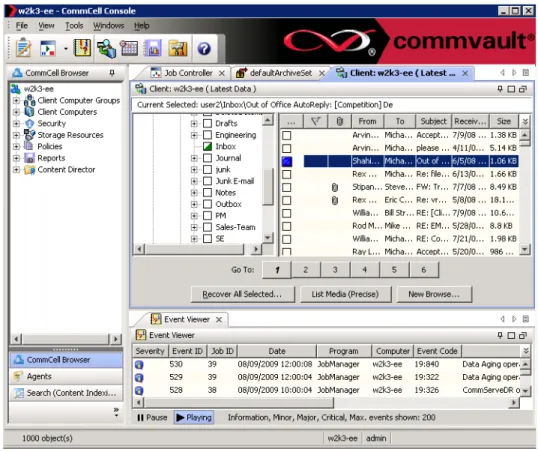Expand Client Computers node

[16, 112]
